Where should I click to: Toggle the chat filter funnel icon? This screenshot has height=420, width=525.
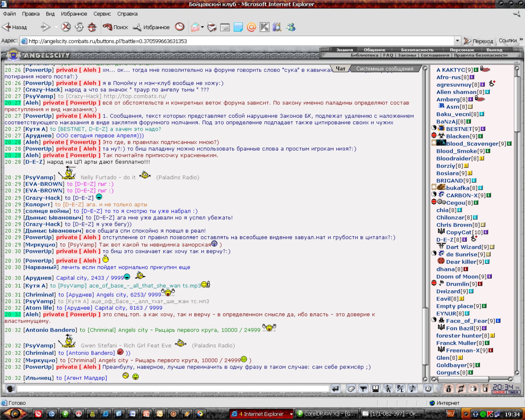pyautogui.click(x=363, y=389)
